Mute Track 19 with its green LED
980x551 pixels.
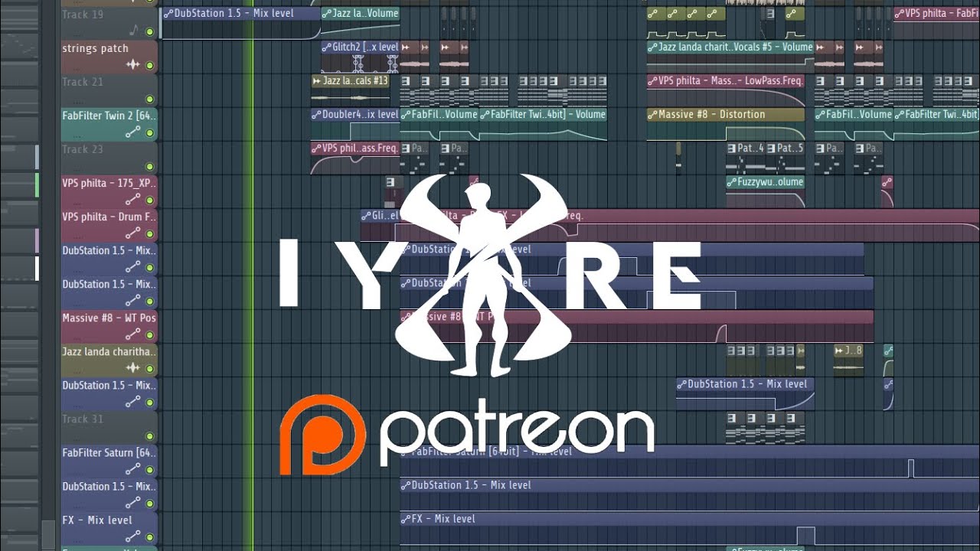click(x=149, y=32)
